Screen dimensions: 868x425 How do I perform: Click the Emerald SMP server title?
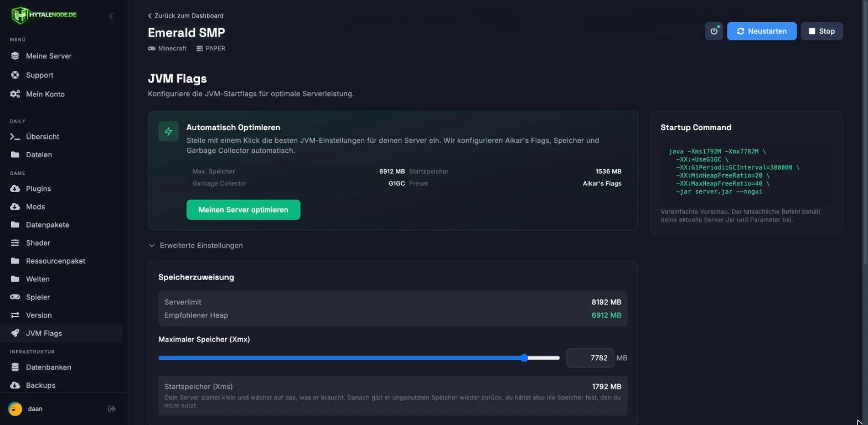(187, 33)
